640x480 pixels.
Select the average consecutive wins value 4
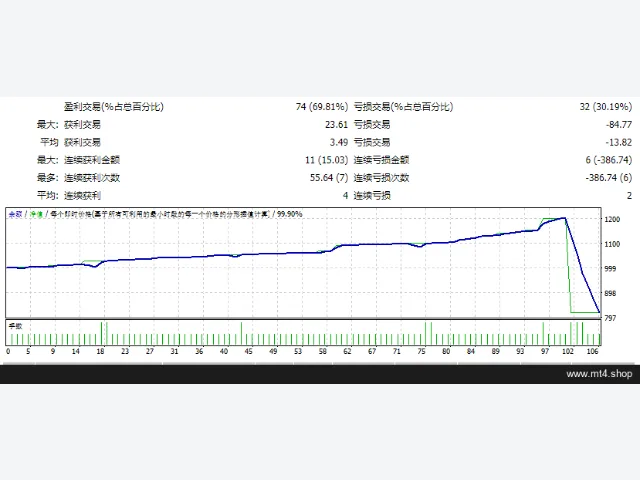[345, 196]
